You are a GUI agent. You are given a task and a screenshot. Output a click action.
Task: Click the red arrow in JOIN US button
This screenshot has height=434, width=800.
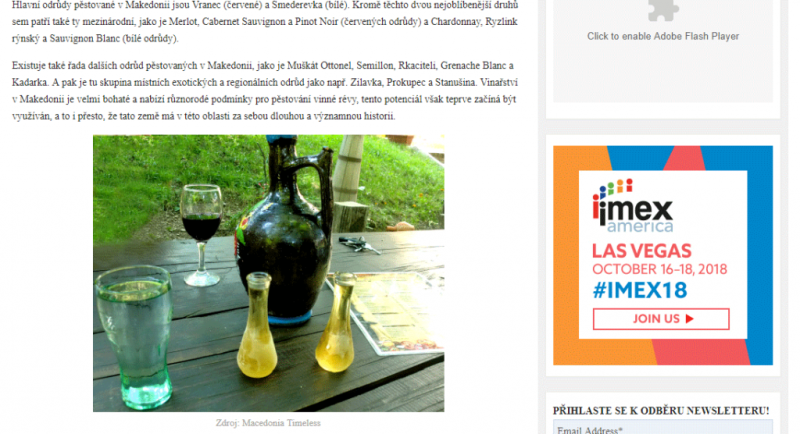pos(689,319)
